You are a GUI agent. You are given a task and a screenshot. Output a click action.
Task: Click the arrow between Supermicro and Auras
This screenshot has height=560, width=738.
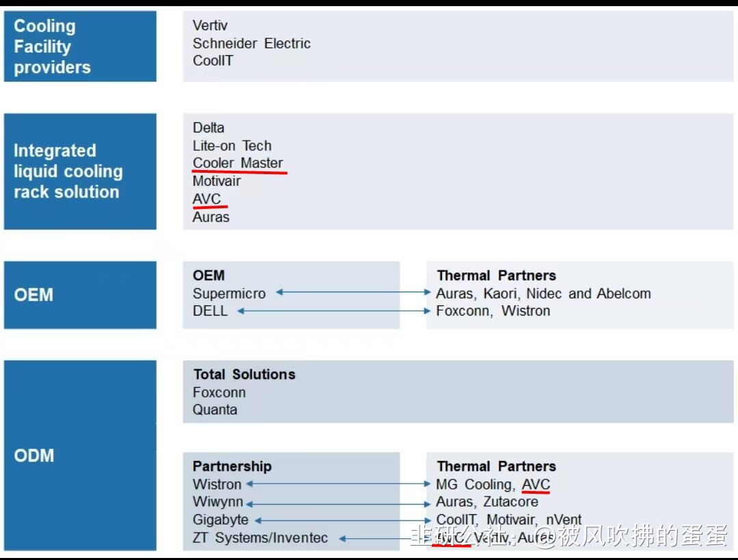(353, 293)
